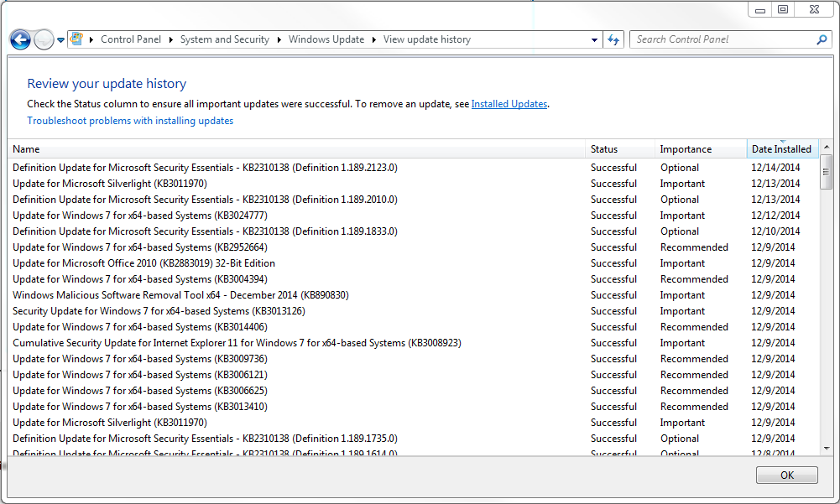Select Cumulative Security Update KB3008923 row
This screenshot has height=504, width=840.
point(413,343)
